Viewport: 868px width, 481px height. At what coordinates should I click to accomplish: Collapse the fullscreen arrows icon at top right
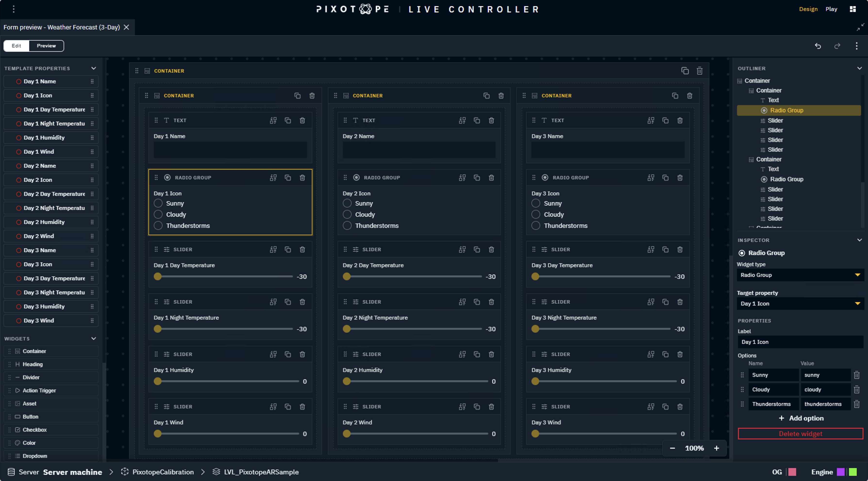tap(860, 27)
